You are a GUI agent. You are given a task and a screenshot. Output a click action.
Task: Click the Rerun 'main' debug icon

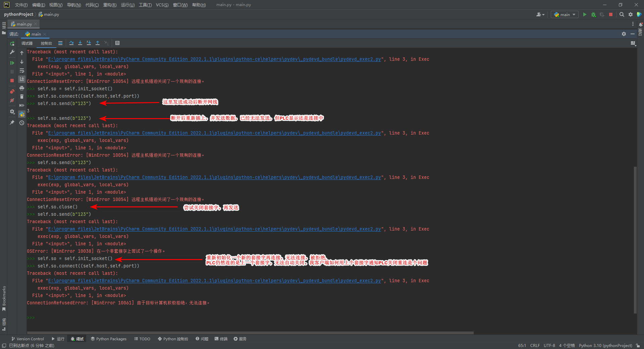click(x=12, y=44)
